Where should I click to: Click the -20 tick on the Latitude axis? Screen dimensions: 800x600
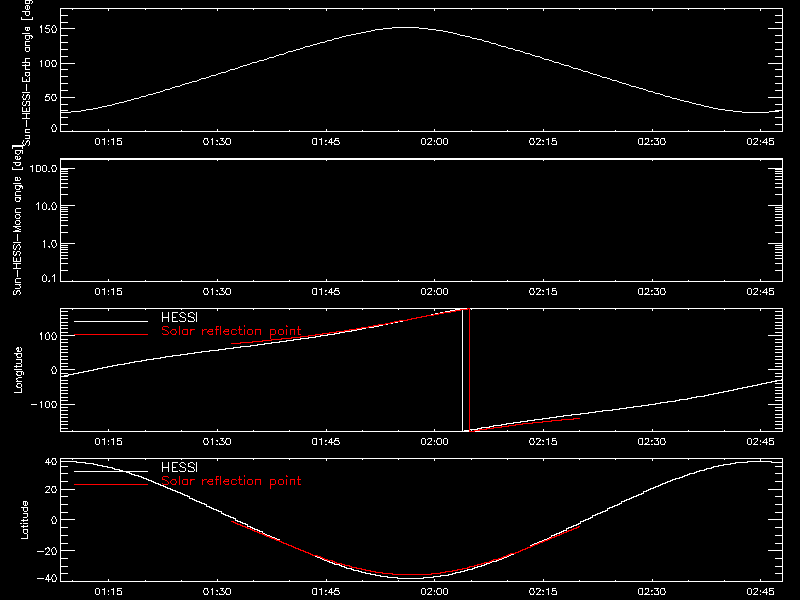click(47, 551)
